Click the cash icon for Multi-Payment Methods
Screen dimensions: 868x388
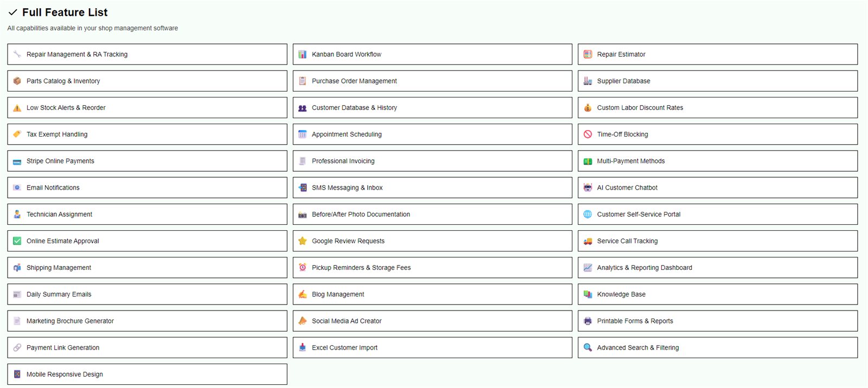588,161
